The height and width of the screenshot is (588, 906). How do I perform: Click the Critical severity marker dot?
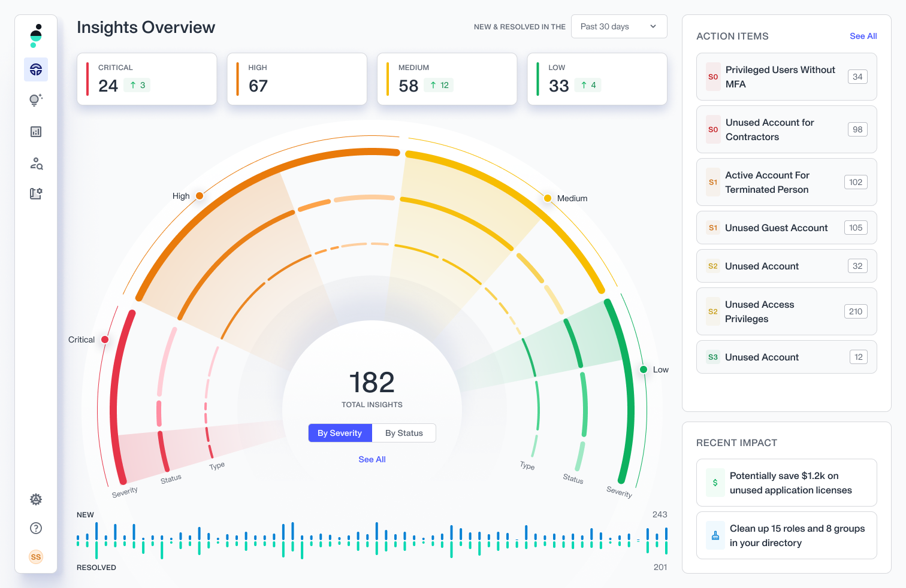(105, 340)
